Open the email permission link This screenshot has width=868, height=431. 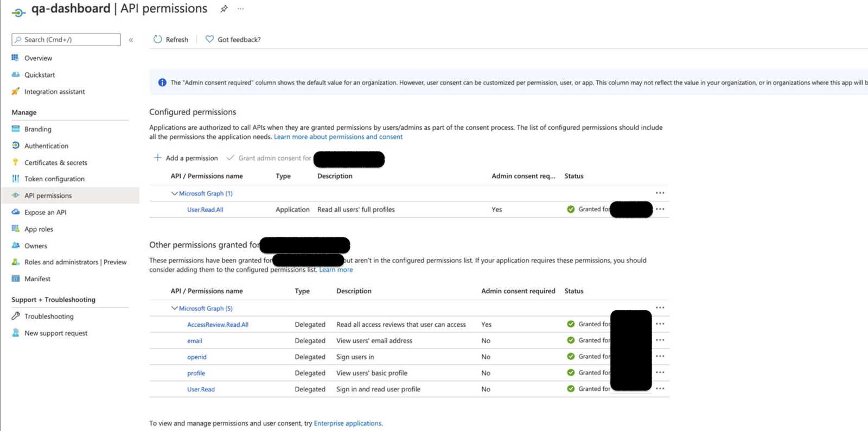[x=195, y=341]
